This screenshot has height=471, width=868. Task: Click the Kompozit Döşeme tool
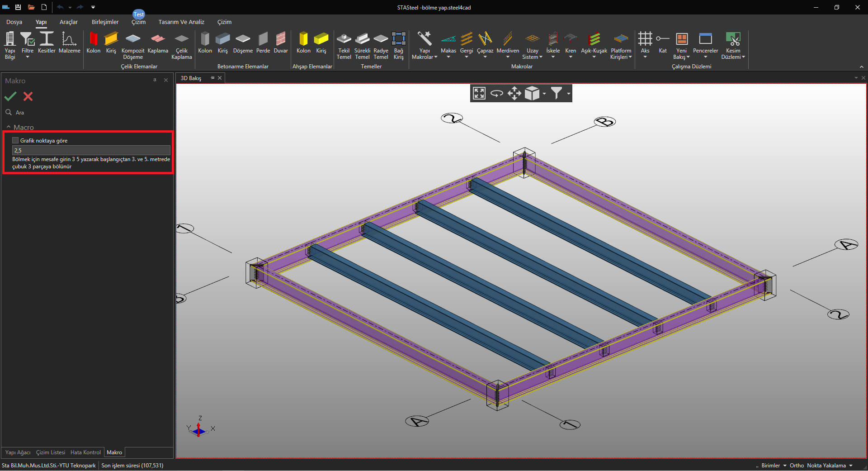point(133,45)
